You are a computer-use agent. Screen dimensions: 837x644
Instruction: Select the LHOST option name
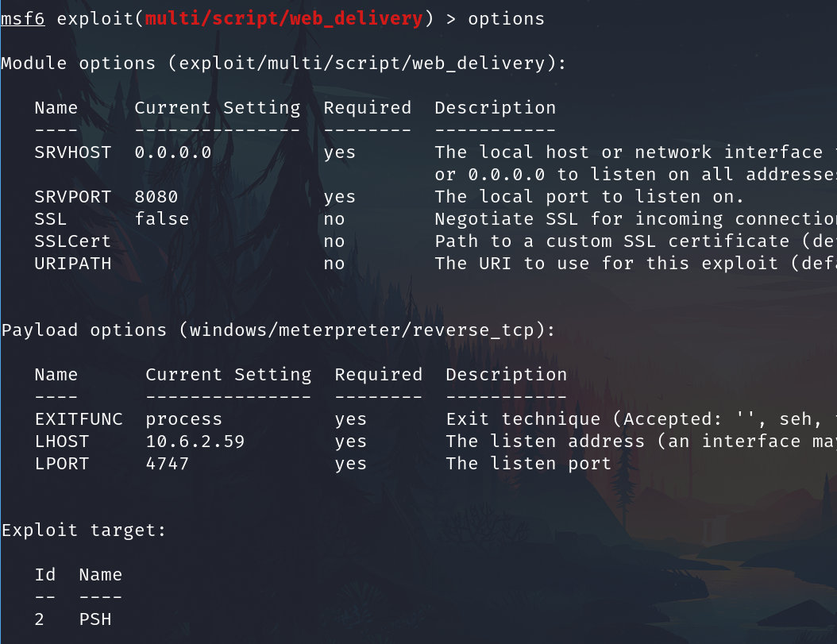point(62,441)
